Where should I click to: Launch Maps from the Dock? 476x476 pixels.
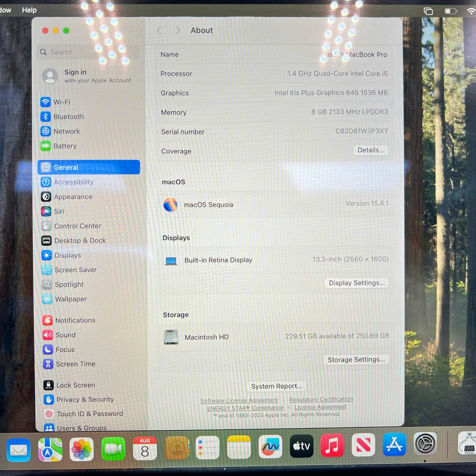click(50, 450)
